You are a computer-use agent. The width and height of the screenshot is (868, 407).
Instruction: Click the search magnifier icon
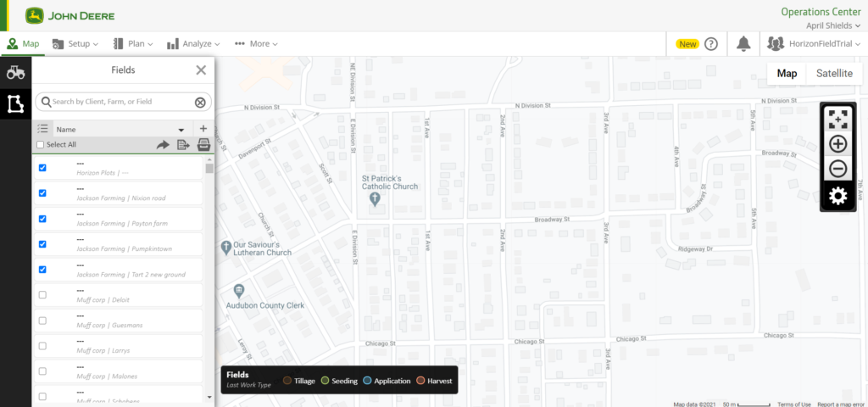point(46,102)
